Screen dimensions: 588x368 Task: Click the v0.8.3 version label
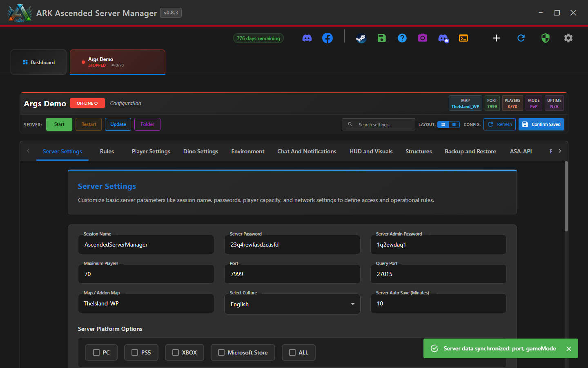(x=171, y=13)
